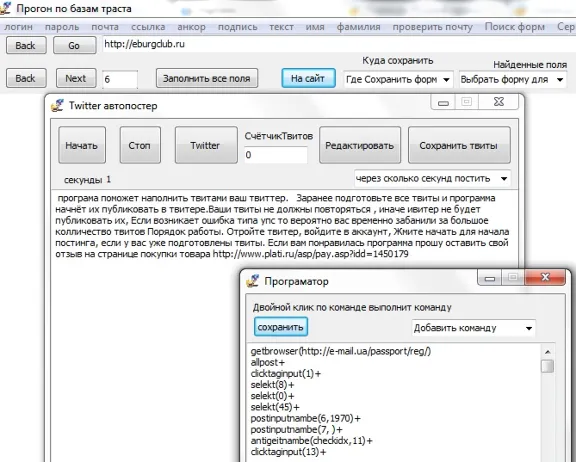Screen dimensions: 576x462
Task: Open the 'анкор' menu item
Action: (x=191, y=27)
